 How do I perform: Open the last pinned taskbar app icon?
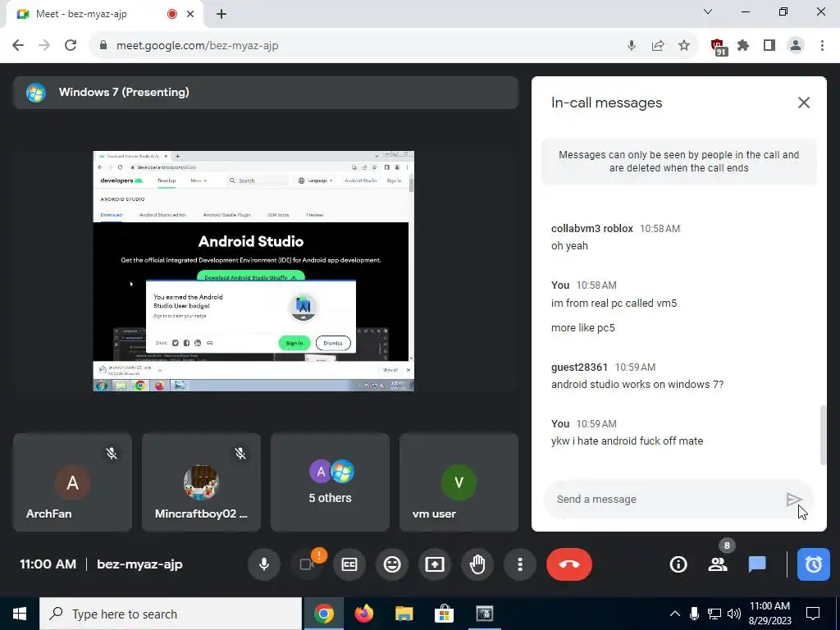click(x=484, y=614)
